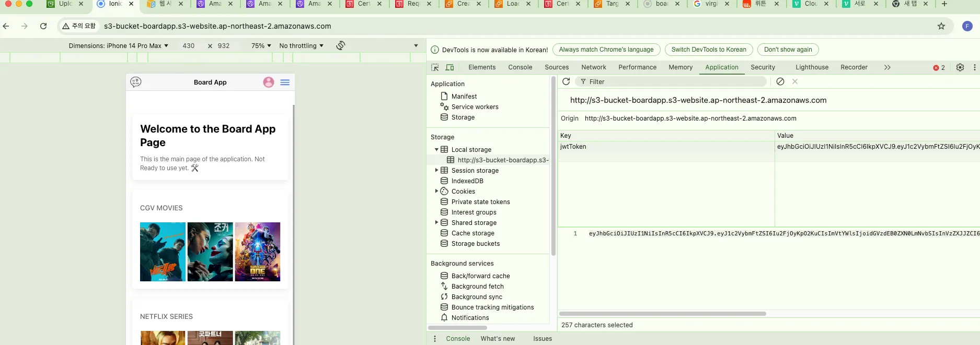
Task: Click the device width field showing 430
Action: pos(189,46)
